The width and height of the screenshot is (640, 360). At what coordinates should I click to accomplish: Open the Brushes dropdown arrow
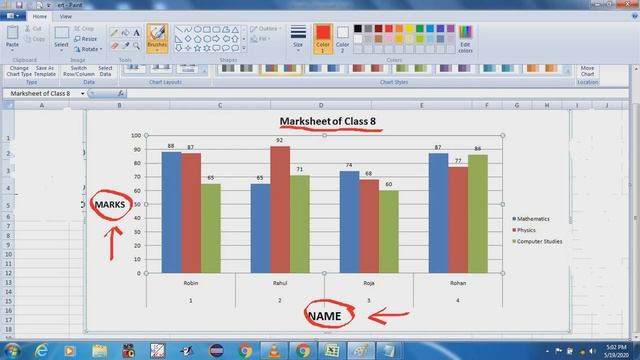tap(157, 50)
